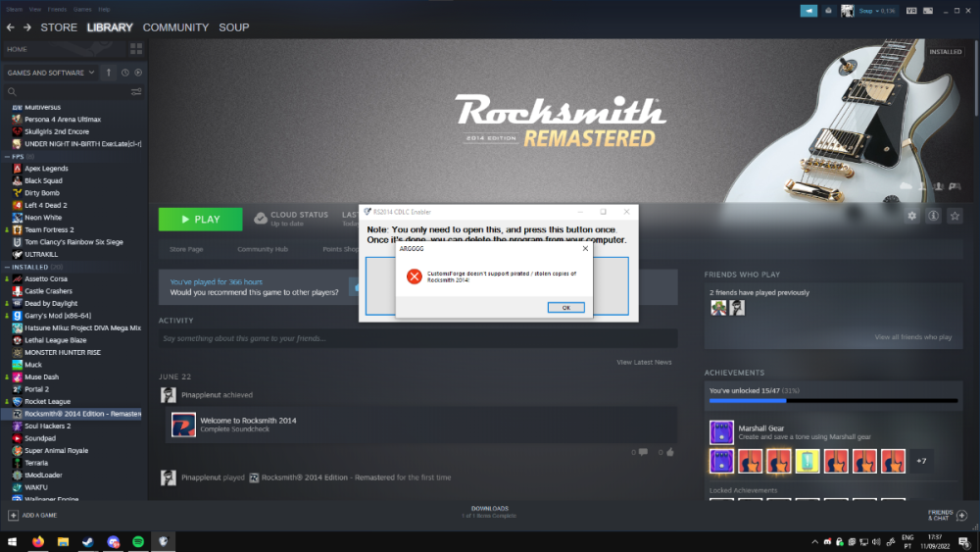Open the SOUP profile tab
Screen dimensions: 980x552
pyautogui.click(x=234, y=27)
